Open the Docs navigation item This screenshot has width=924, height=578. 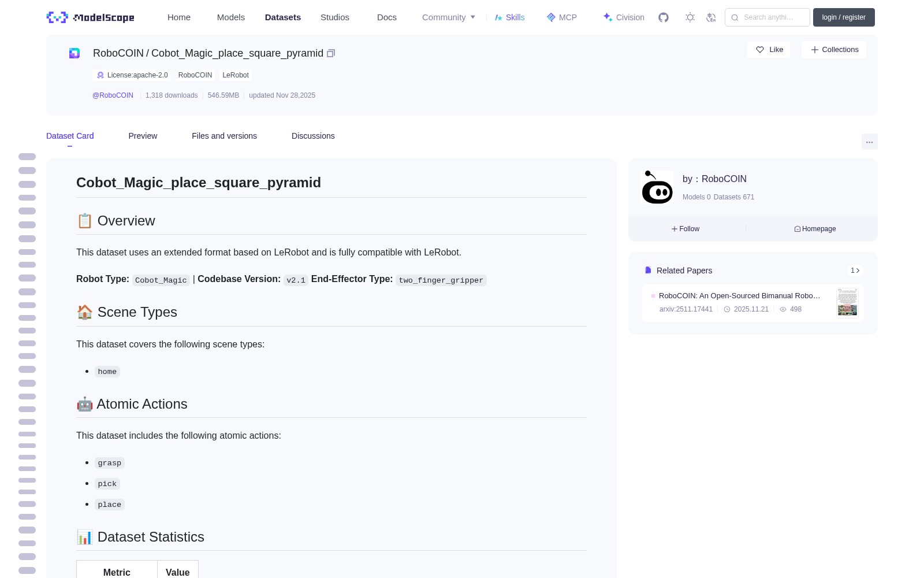[x=387, y=17]
